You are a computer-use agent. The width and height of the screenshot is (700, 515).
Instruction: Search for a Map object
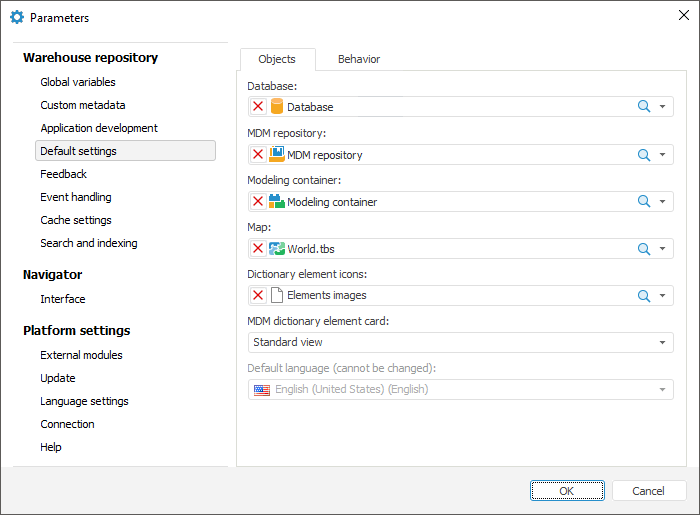click(x=644, y=249)
